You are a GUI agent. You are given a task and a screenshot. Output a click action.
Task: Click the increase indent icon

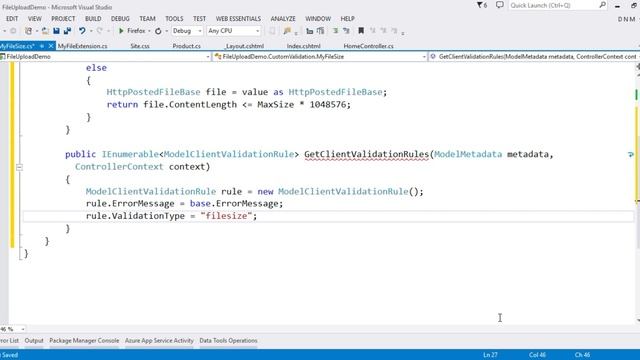pyautogui.click(x=320, y=31)
